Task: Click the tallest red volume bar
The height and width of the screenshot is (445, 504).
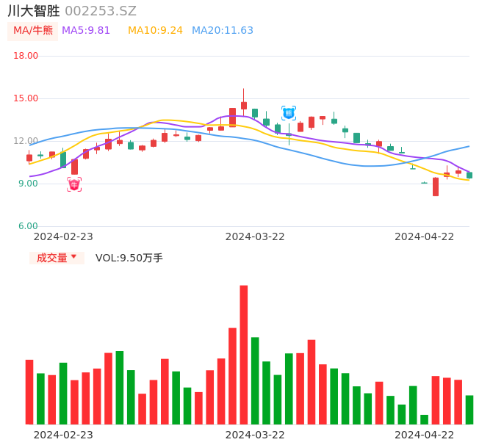Action: (x=244, y=355)
